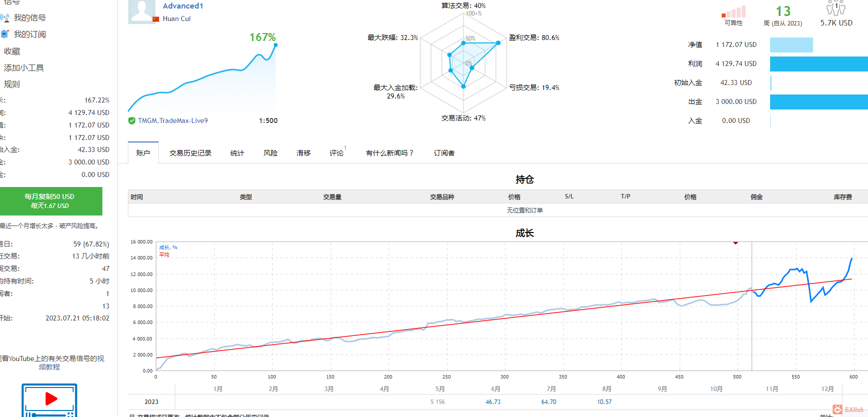This screenshot has width=868, height=417.
Task: Open 收藏 in the sidebar
Action: point(12,51)
